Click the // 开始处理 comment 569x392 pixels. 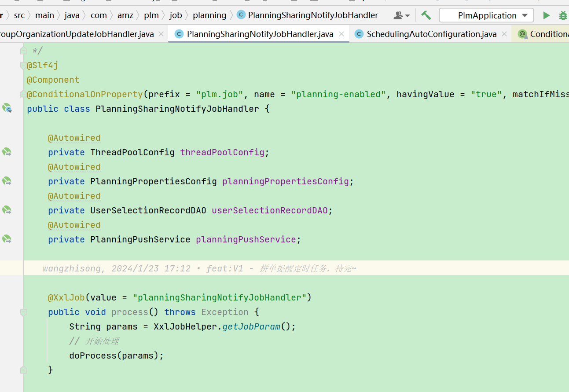click(94, 341)
